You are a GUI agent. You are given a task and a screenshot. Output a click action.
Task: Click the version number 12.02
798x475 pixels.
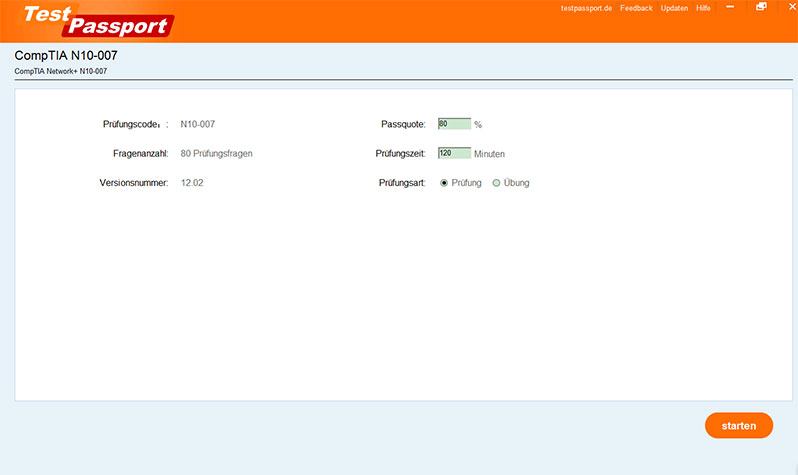point(192,183)
